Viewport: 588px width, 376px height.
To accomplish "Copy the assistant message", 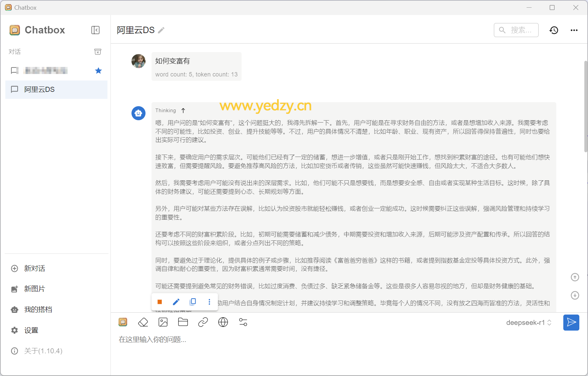I will pos(193,302).
